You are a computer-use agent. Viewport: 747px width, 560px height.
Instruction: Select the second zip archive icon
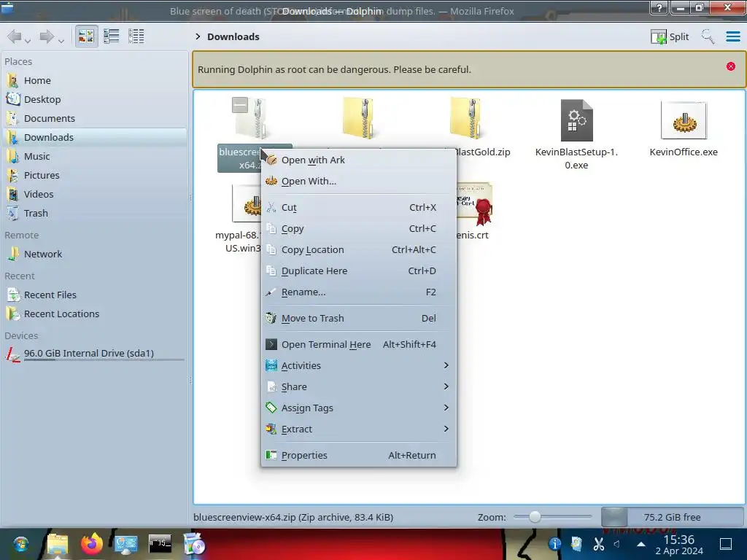click(358, 118)
